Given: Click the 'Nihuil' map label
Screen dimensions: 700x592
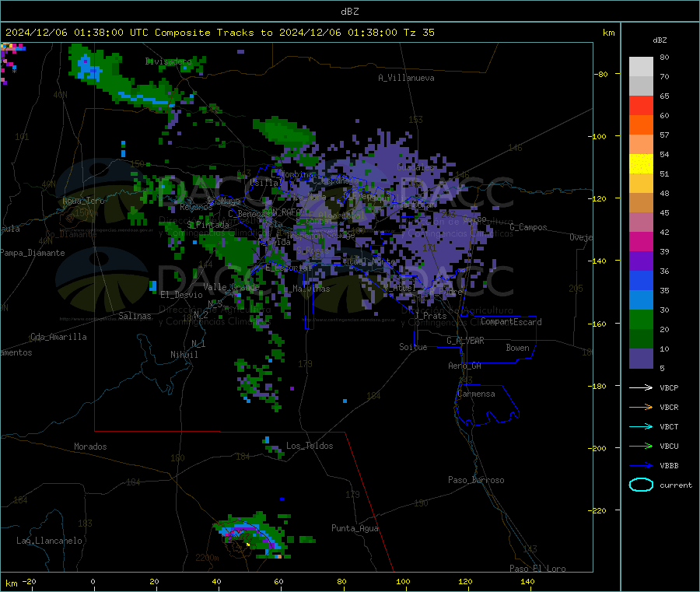Looking at the screenshot, I should tap(184, 355).
